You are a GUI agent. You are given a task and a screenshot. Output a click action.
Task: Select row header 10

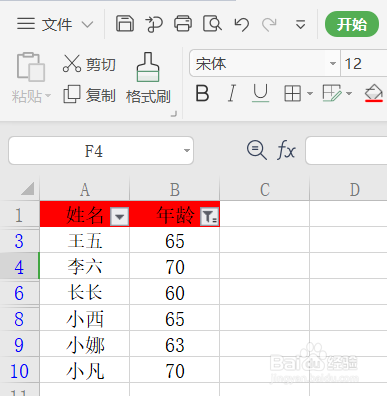coord(19,371)
